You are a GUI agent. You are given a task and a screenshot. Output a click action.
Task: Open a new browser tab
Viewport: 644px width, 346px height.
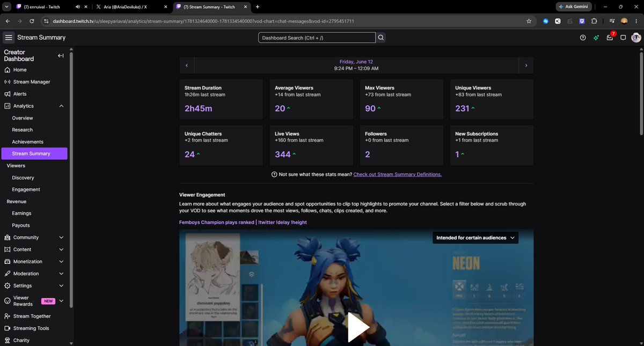point(258,7)
